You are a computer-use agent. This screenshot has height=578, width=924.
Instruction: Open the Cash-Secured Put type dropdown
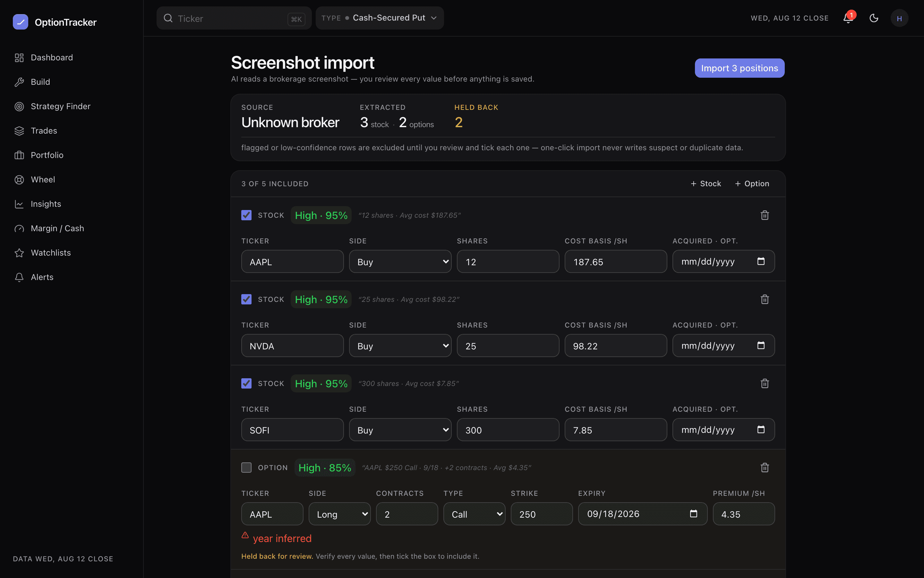[x=380, y=18]
